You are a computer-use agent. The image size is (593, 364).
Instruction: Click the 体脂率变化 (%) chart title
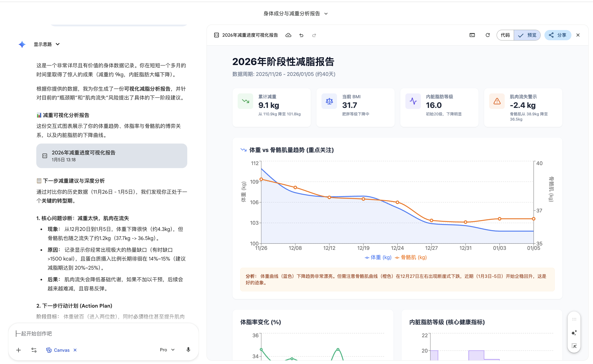pyautogui.click(x=260, y=322)
